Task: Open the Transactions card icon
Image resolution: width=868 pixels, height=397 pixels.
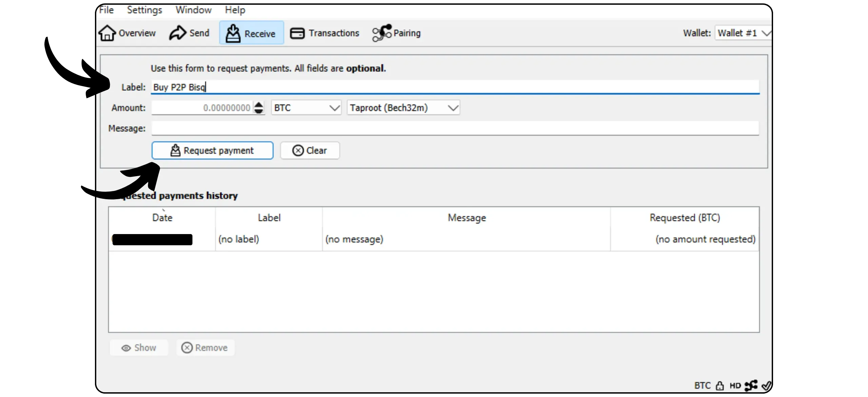Action: 297,33
